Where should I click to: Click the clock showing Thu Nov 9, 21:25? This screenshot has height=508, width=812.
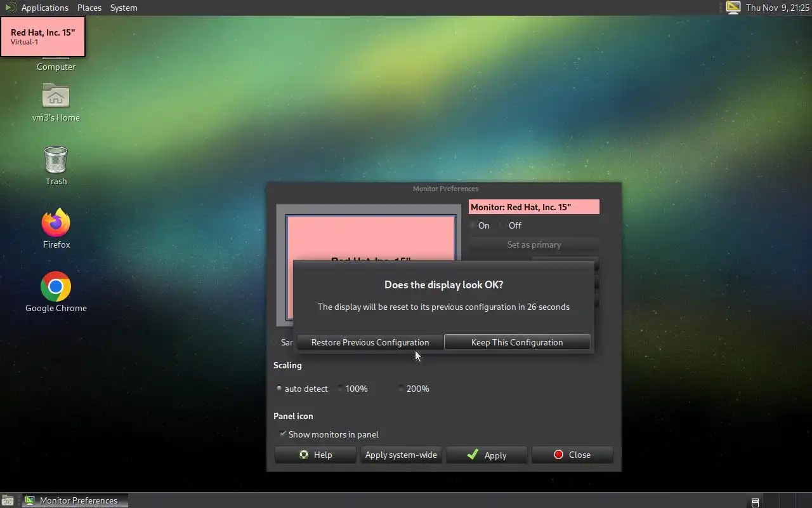tap(777, 8)
